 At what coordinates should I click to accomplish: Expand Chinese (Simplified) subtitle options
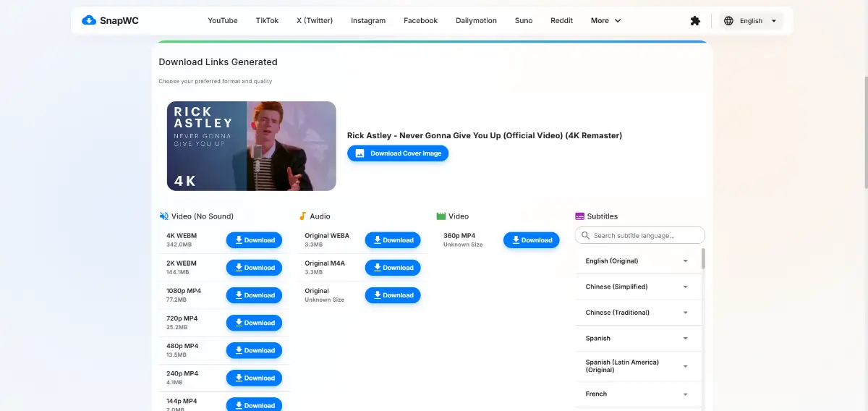click(685, 287)
